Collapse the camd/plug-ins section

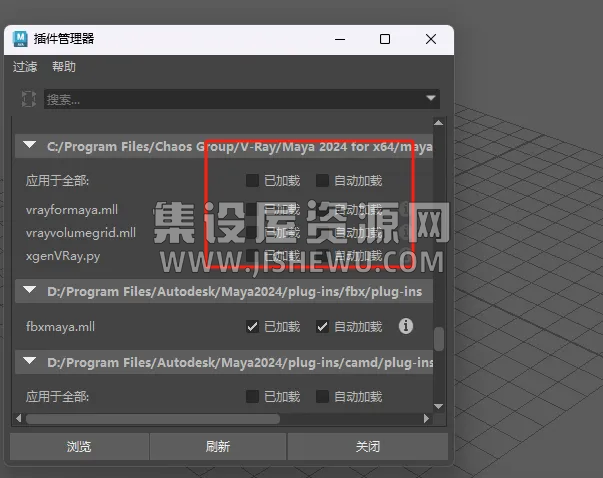[x=30, y=361]
